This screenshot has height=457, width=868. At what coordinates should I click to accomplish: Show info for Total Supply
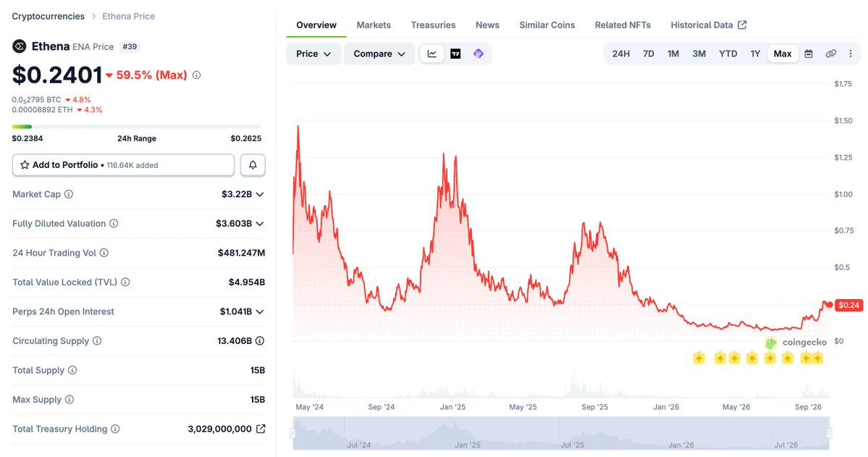click(72, 371)
